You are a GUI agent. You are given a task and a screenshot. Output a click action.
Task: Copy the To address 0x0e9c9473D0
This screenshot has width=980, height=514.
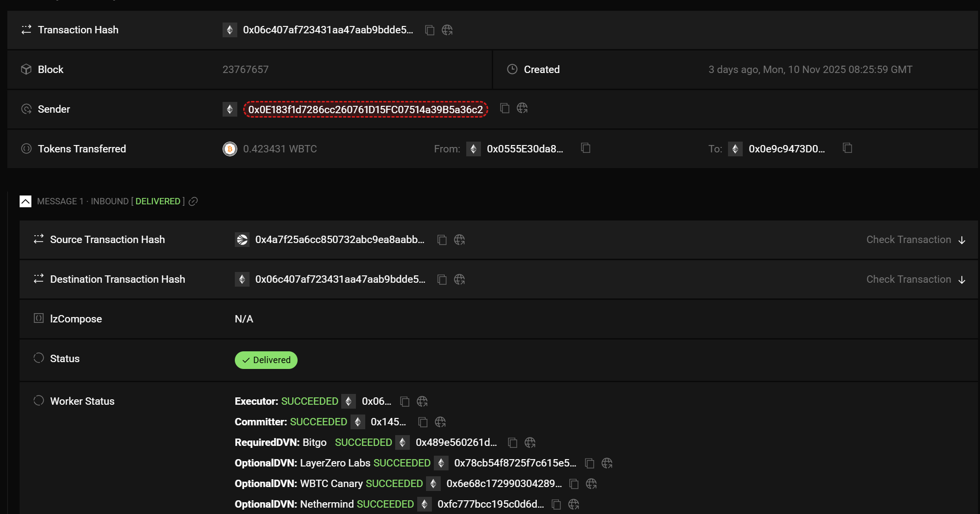847,148
